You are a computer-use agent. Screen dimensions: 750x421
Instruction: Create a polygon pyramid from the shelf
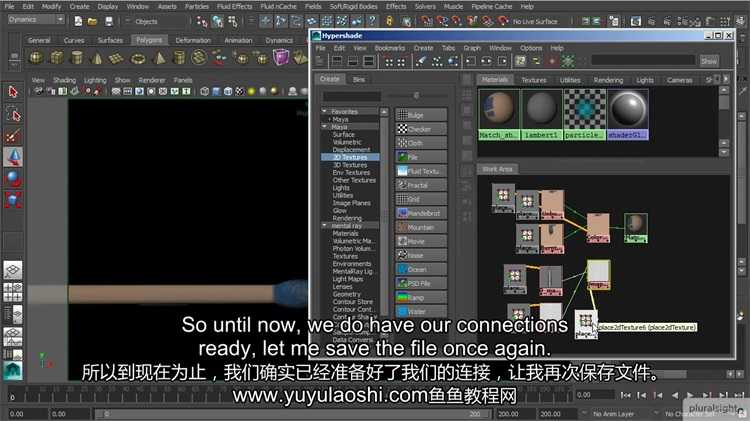159,58
